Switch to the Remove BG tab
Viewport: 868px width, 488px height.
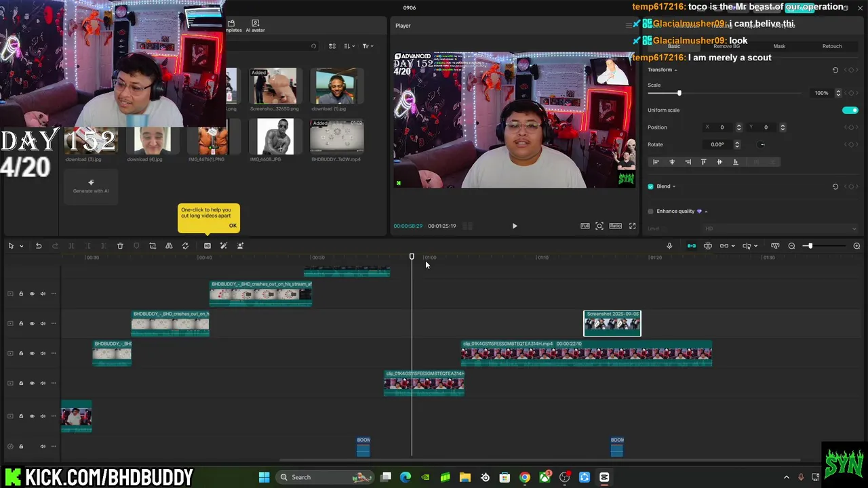[726, 46]
